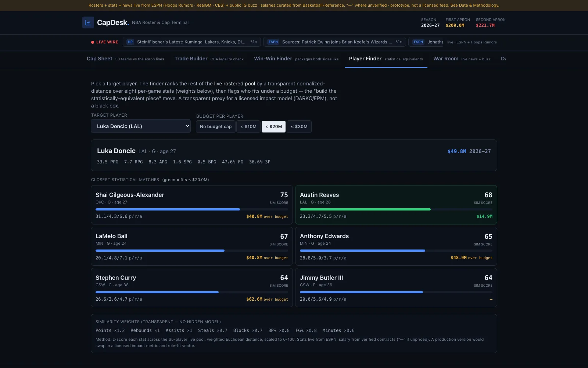Viewport: 588px width, 368px height.
Task: Click the $48.9M over budget label
Action: pyautogui.click(x=472, y=258)
